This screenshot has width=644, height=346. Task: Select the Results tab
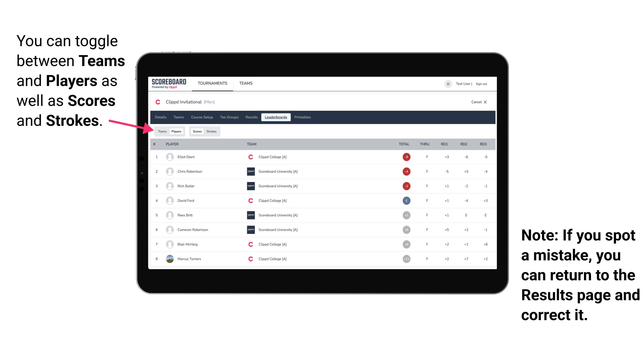[251, 117]
